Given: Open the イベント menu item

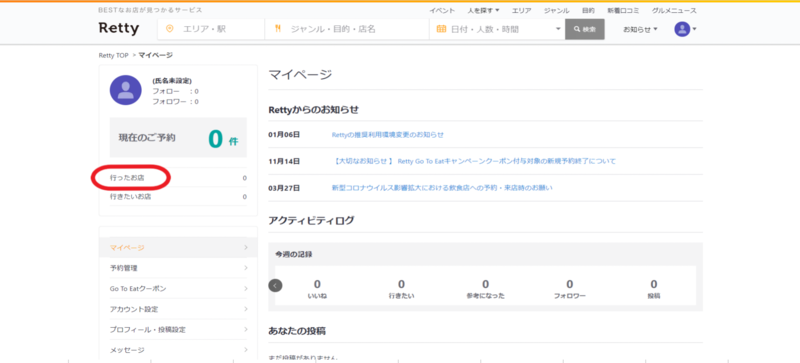Looking at the screenshot, I should click(442, 11).
